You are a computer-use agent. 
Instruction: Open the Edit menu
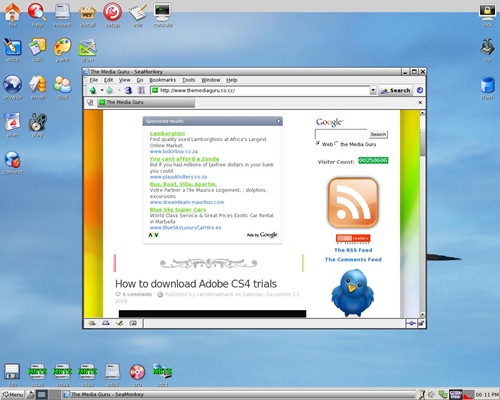coord(109,80)
